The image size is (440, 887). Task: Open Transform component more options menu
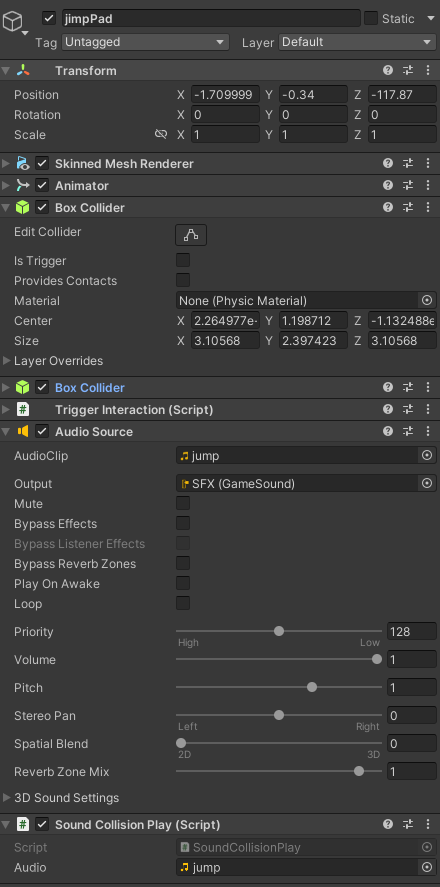tap(428, 71)
